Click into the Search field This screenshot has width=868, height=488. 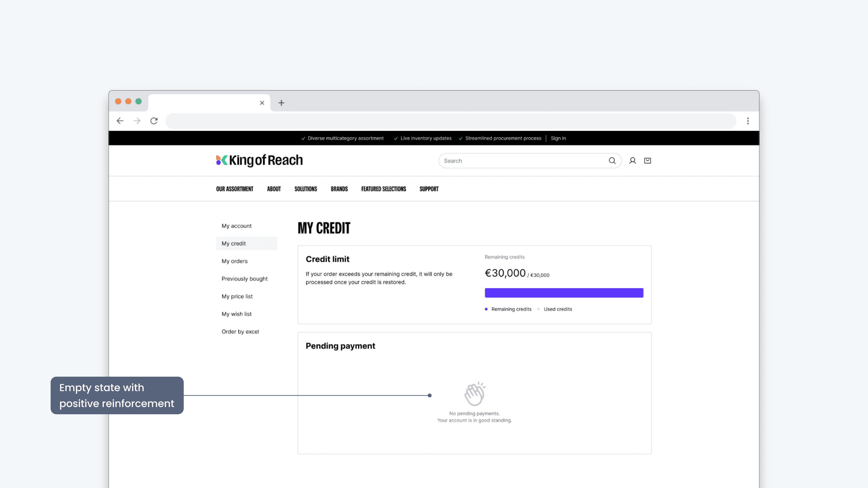tap(522, 161)
